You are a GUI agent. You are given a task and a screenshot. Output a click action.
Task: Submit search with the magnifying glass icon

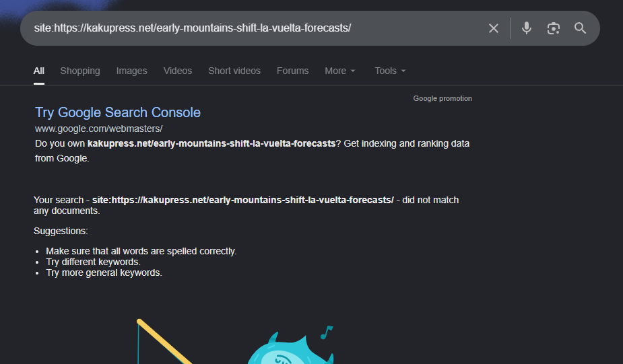[580, 28]
